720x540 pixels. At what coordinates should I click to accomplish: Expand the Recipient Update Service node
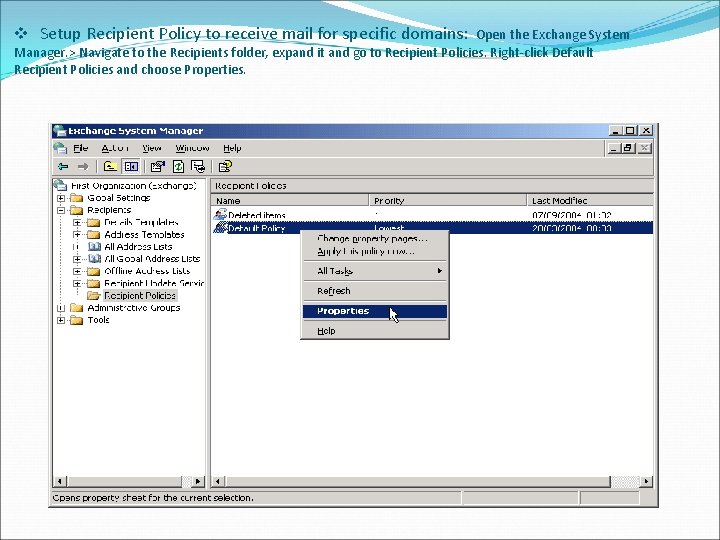(x=77, y=283)
